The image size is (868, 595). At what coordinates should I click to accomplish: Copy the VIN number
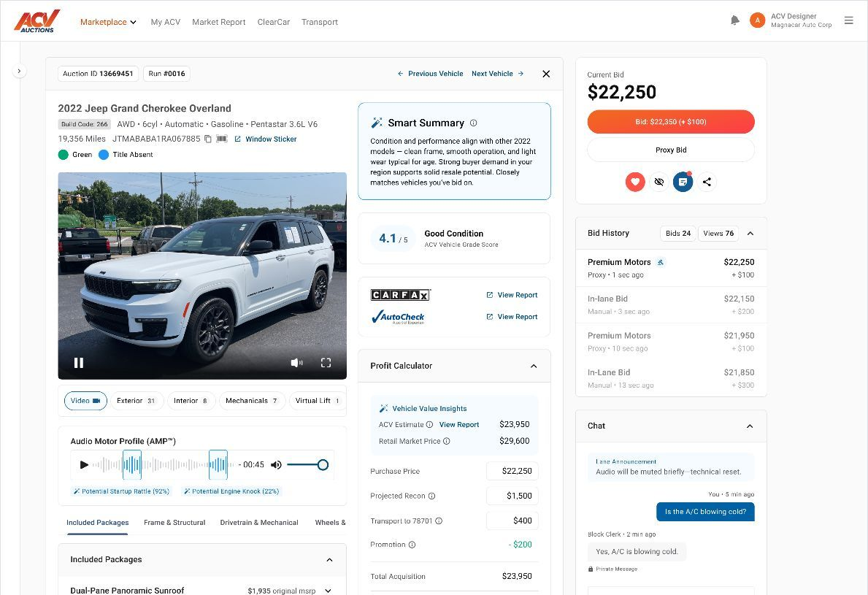point(208,139)
